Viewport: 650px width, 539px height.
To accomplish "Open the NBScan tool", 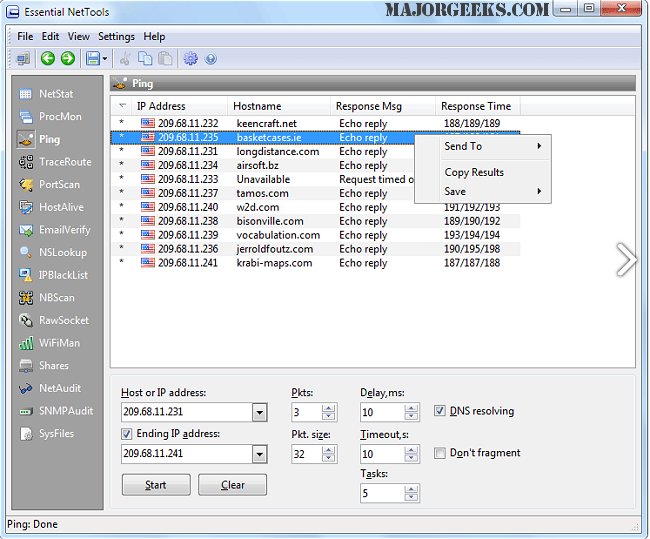I will click(x=47, y=298).
